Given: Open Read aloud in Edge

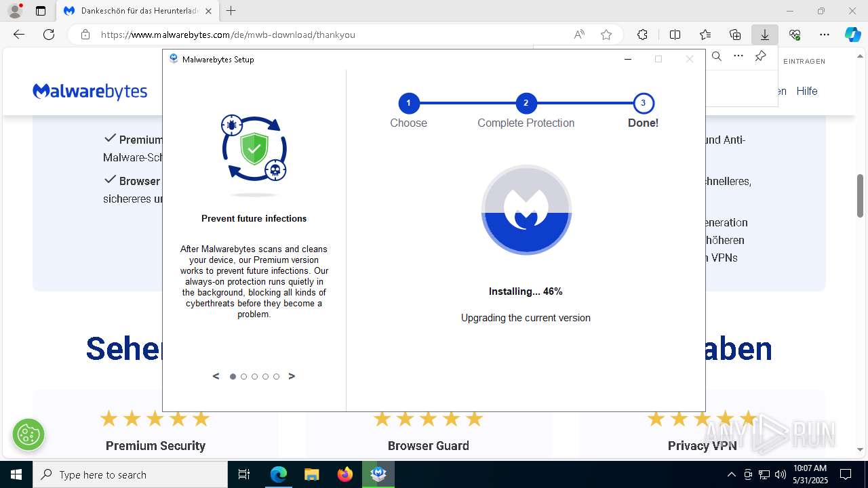Looking at the screenshot, I should (579, 35).
